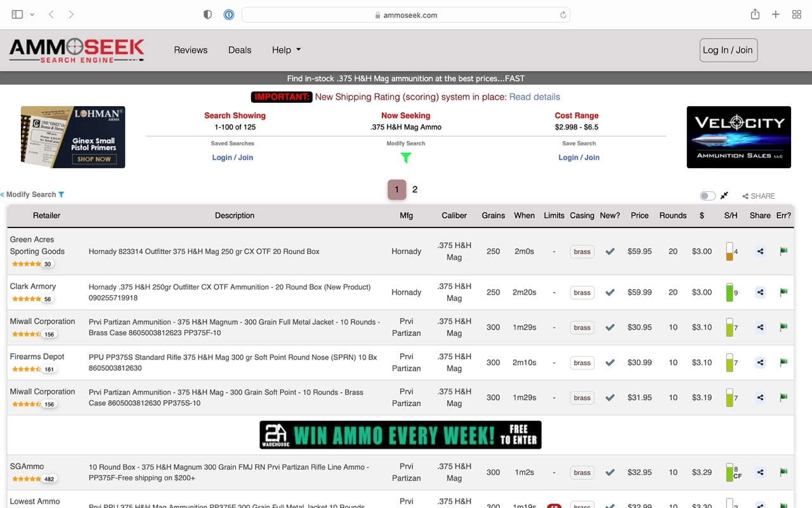This screenshot has width=812, height=508.
Task: Click the New checkmark in Clark Armory row
Action: click(x=610, y=292)
